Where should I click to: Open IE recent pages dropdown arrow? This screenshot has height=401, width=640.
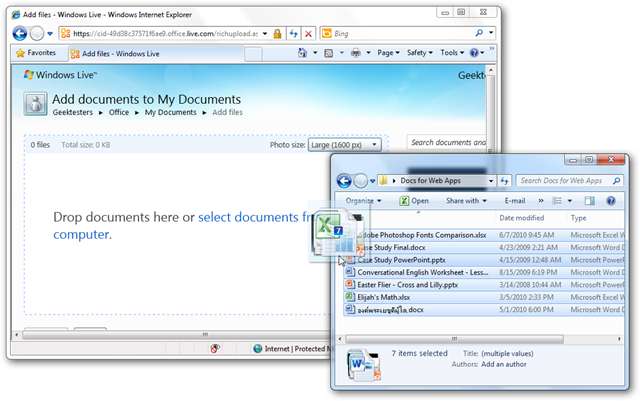click(50, 34)
